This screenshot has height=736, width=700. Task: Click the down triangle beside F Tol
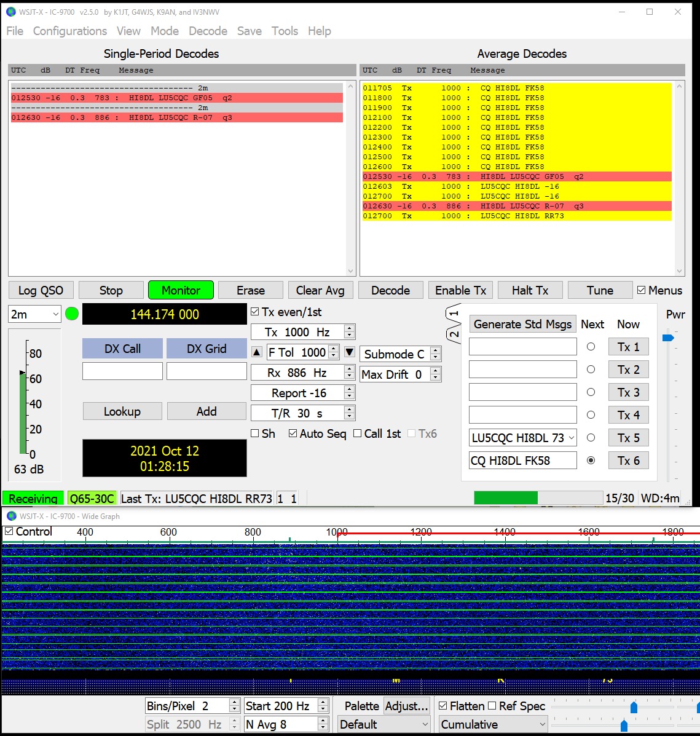tap(349, 352)
